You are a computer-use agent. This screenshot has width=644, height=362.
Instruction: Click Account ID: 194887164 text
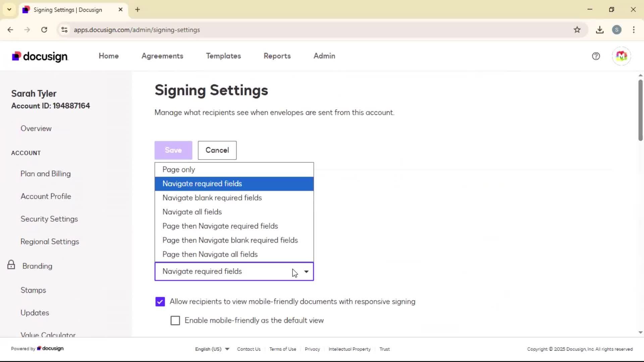pos(51,106)
